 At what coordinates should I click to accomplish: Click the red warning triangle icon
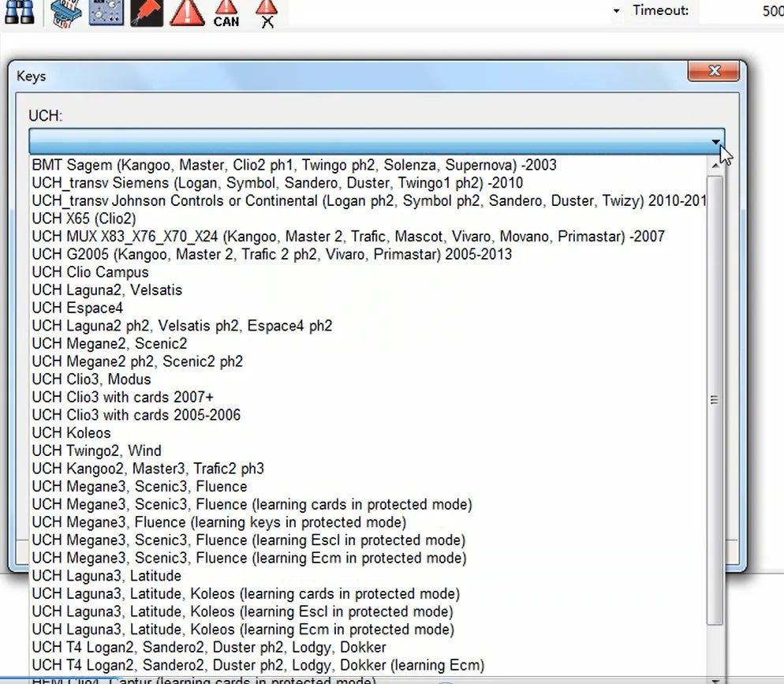(x=187, y=13)
